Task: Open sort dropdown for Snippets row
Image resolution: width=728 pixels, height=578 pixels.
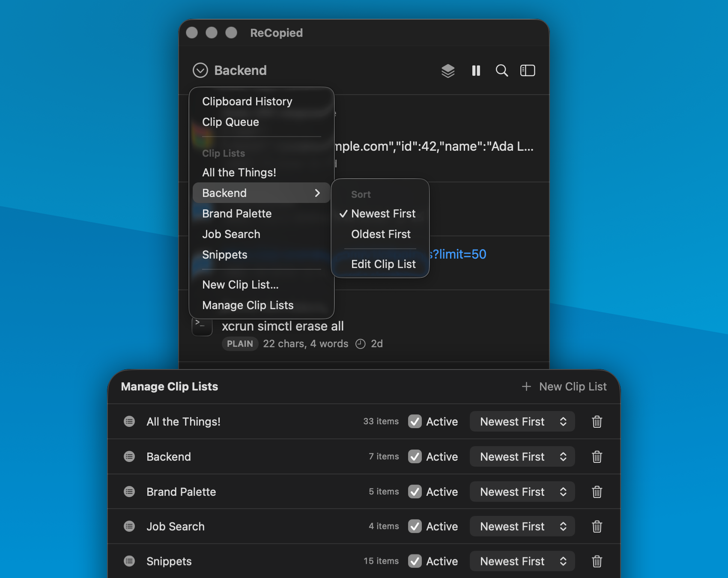Action: click(522, 561)
